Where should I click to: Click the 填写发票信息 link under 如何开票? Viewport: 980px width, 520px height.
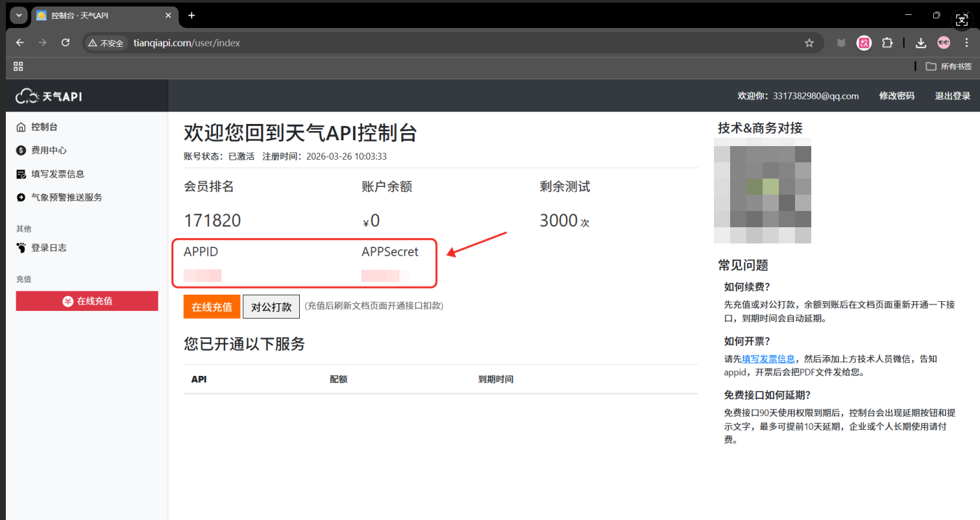tap(768, 358)
